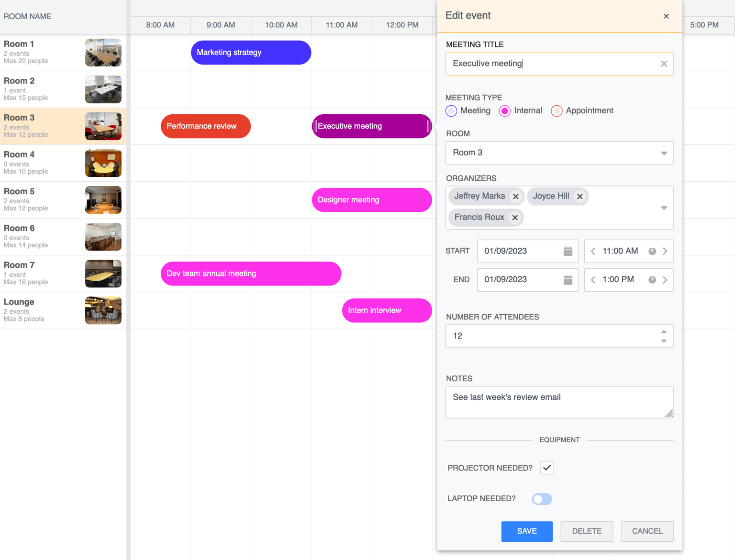This screenshot has height=560, width=735.
Task: Cancel editing the event
Action: [647, 531]
